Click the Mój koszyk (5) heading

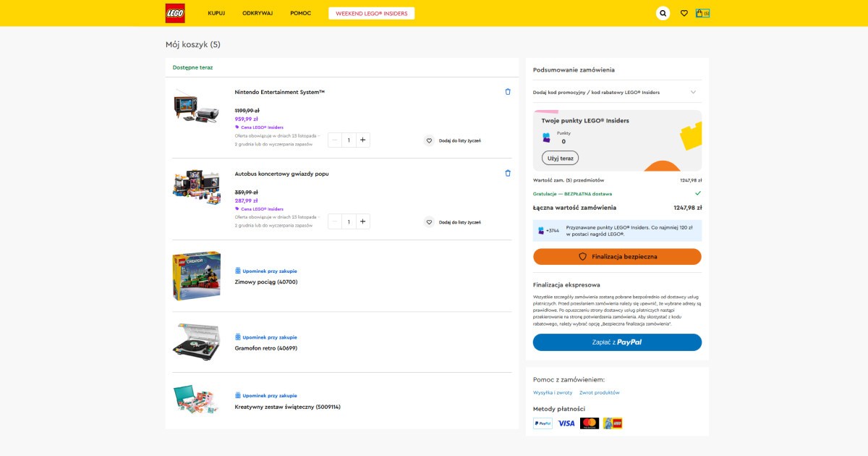click(193, 44)
